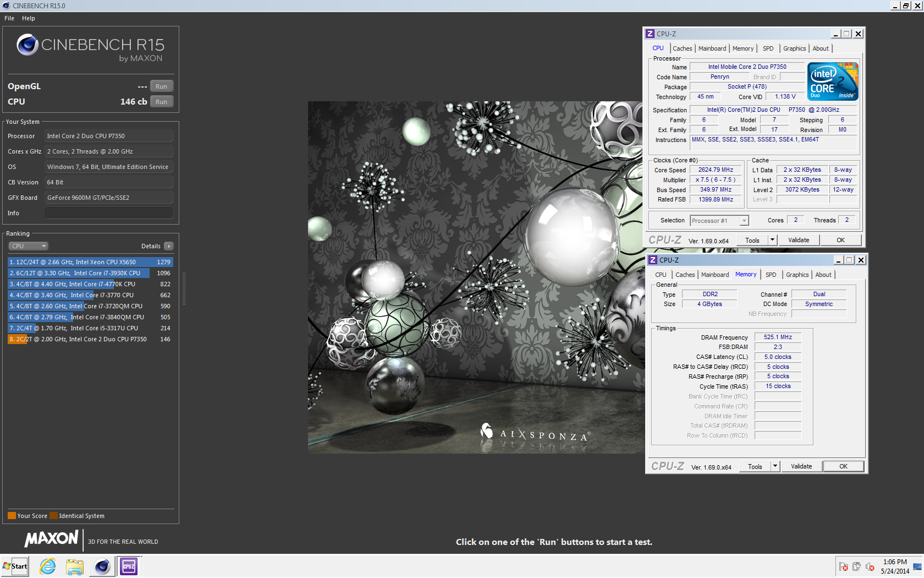Click CPU-Z icon in upper window title bar

click(x=650, y=34)
